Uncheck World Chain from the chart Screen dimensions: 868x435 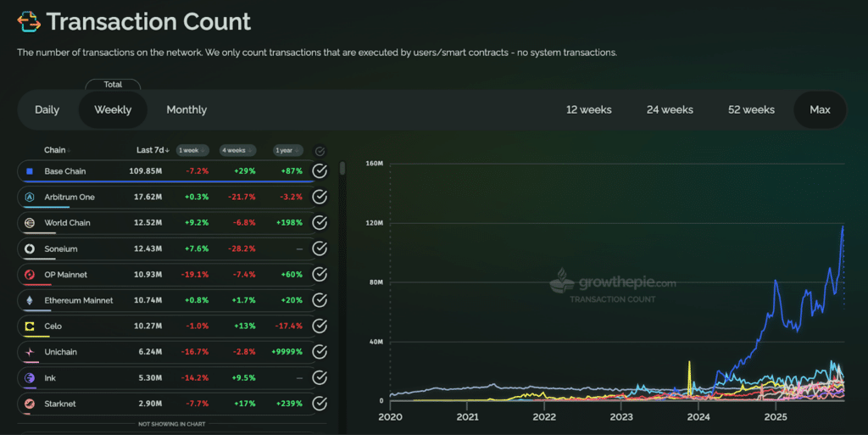pos(320,222)
